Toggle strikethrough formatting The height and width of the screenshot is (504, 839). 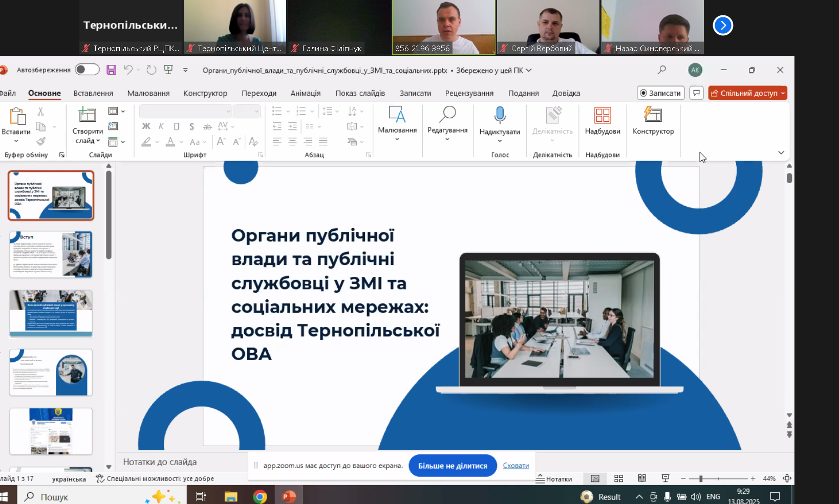[207, 126]
